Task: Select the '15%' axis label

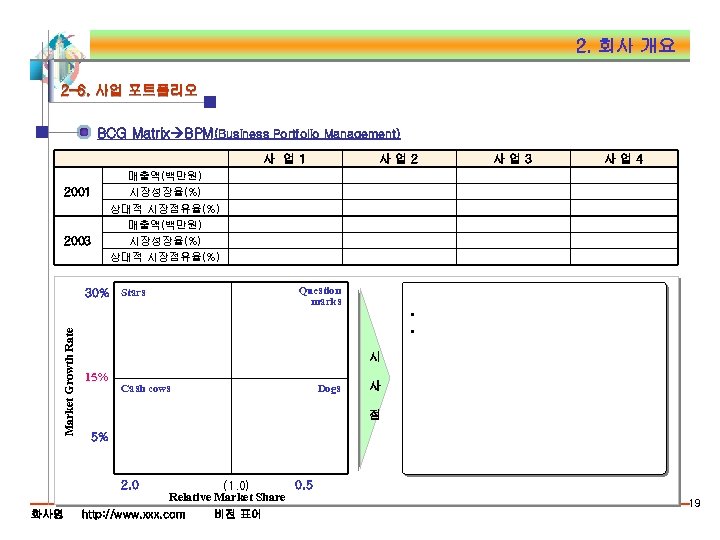Action: pos(96,377)
